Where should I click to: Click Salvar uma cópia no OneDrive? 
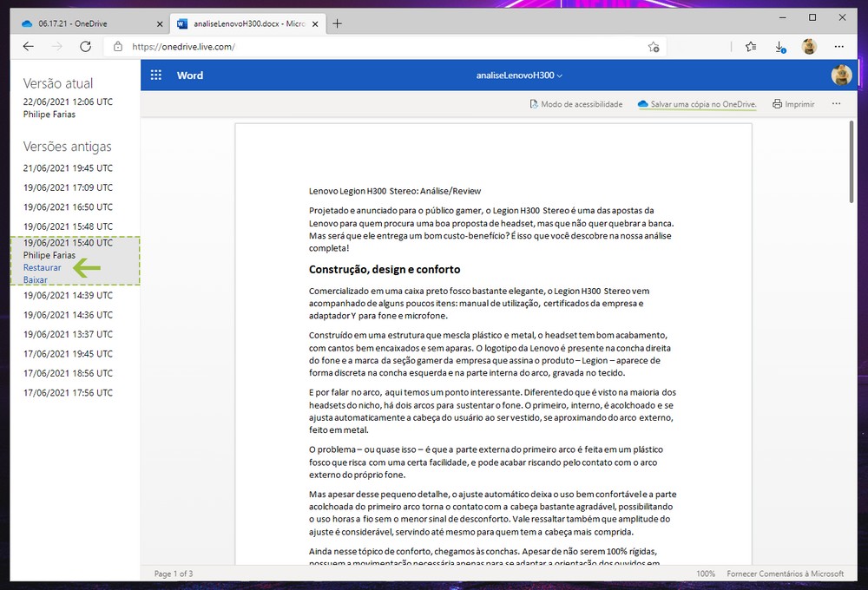pyautogui.click(x=697, y=104)
